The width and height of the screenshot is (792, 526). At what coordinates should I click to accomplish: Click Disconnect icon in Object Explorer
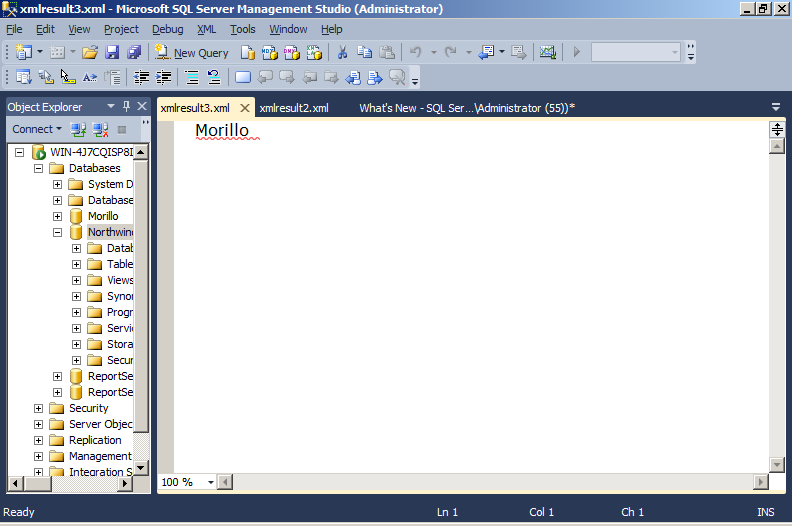click(101, 129)
